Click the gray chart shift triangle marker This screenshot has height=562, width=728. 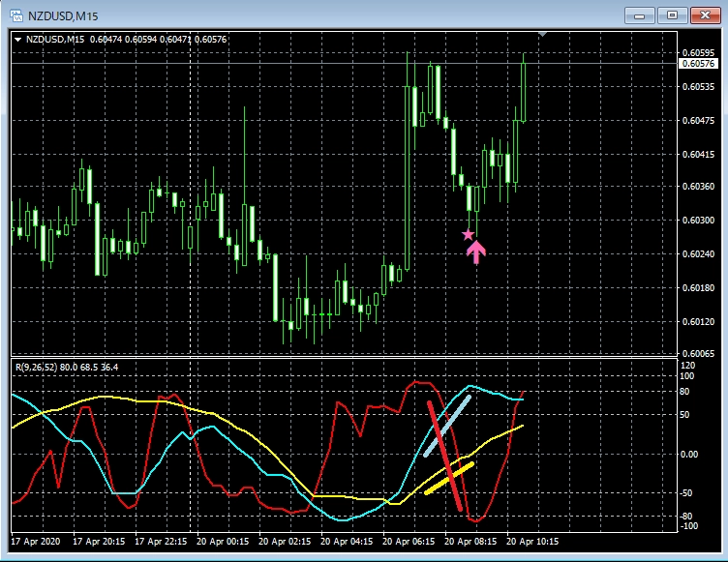click(543, 35)
